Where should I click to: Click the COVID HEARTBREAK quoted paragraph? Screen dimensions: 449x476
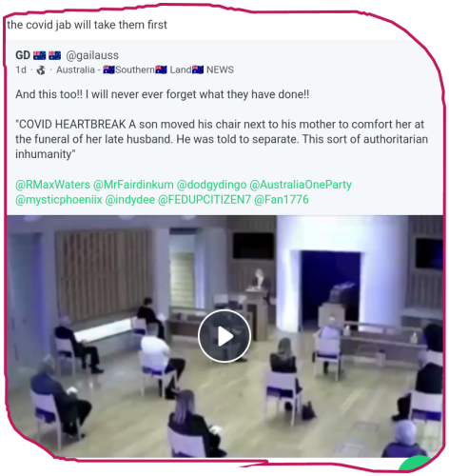[x=222, y=139]
